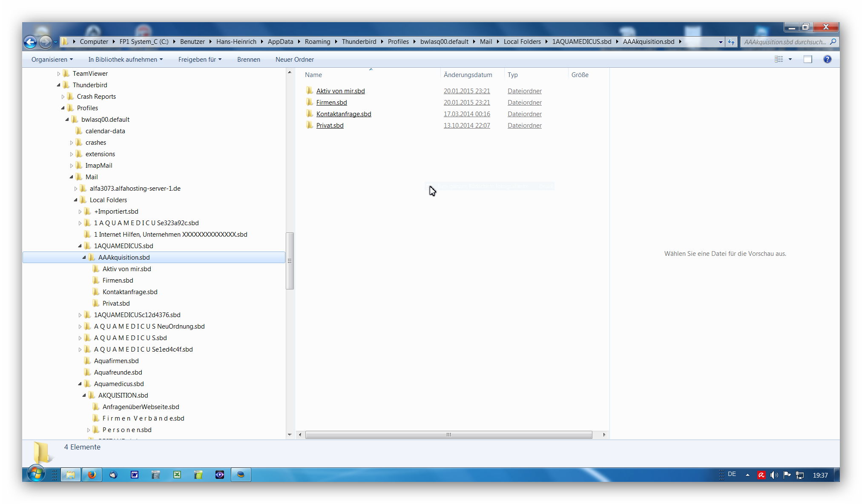This screenshot has height=504, width=862.
Task: Select Firmen.sbd in the file list
Action: [331, 102]
